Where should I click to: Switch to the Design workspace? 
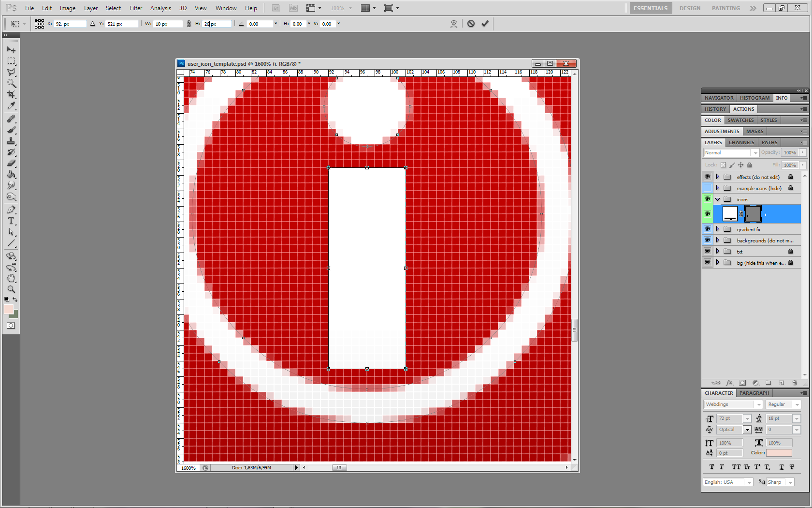coord(690,8)
